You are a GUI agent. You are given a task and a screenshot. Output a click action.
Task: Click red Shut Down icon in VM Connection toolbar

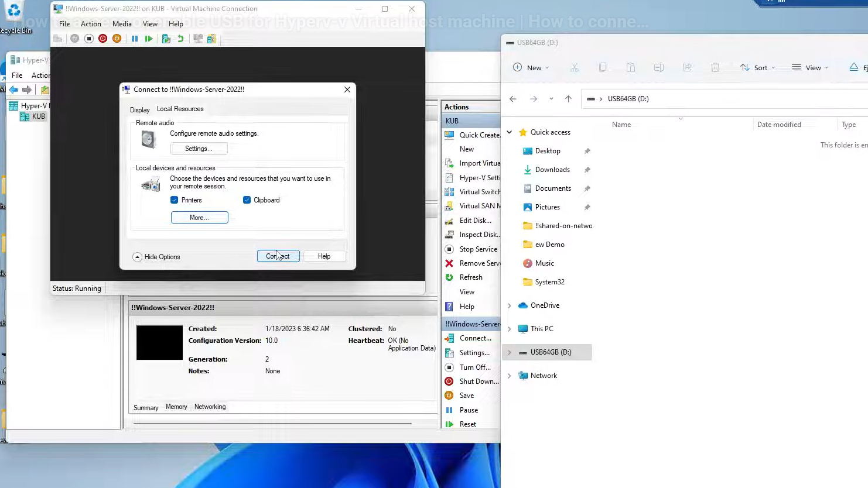pyautogui.click(x=103, y=39)
